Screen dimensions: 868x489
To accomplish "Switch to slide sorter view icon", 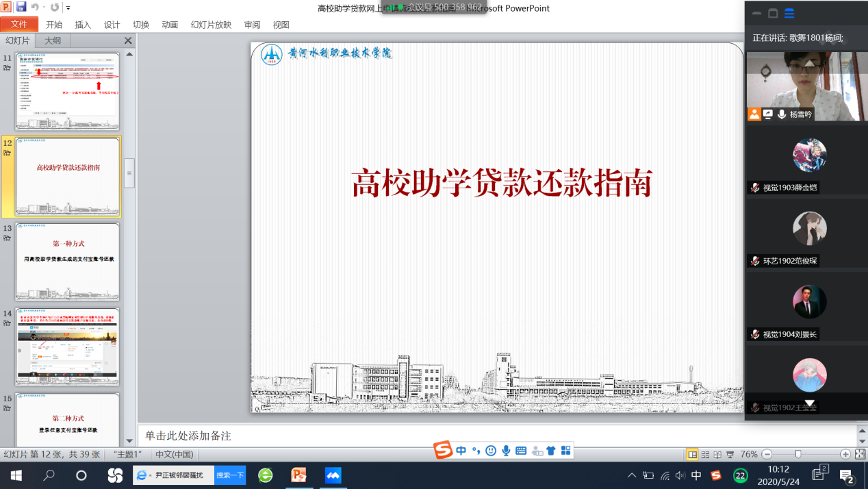I will pyautogui.click(x=704, y=454).
